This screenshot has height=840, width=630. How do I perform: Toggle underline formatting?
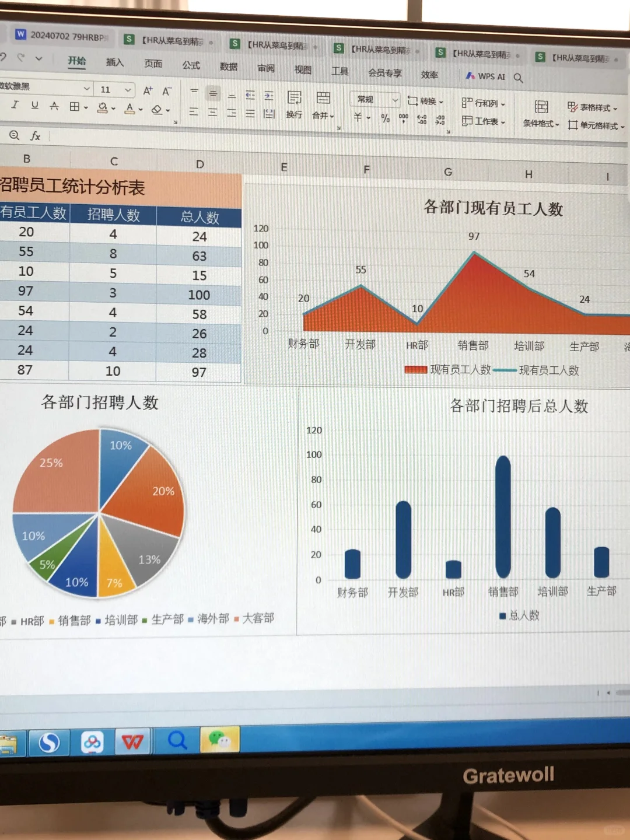[x=34, y=106]
